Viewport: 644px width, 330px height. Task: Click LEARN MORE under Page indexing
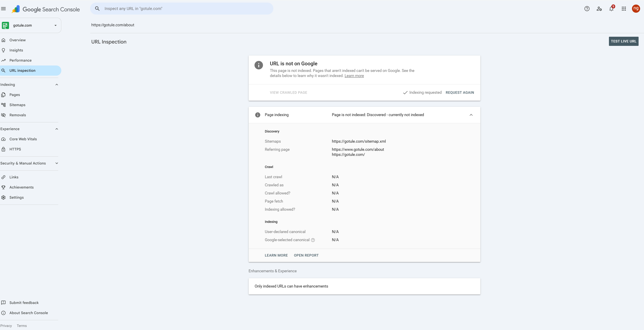tap(276, 255)
